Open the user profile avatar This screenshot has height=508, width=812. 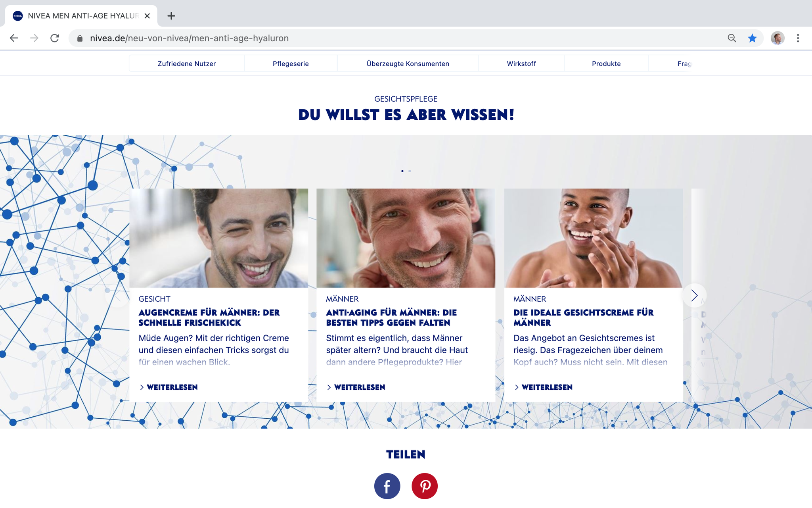778,38
